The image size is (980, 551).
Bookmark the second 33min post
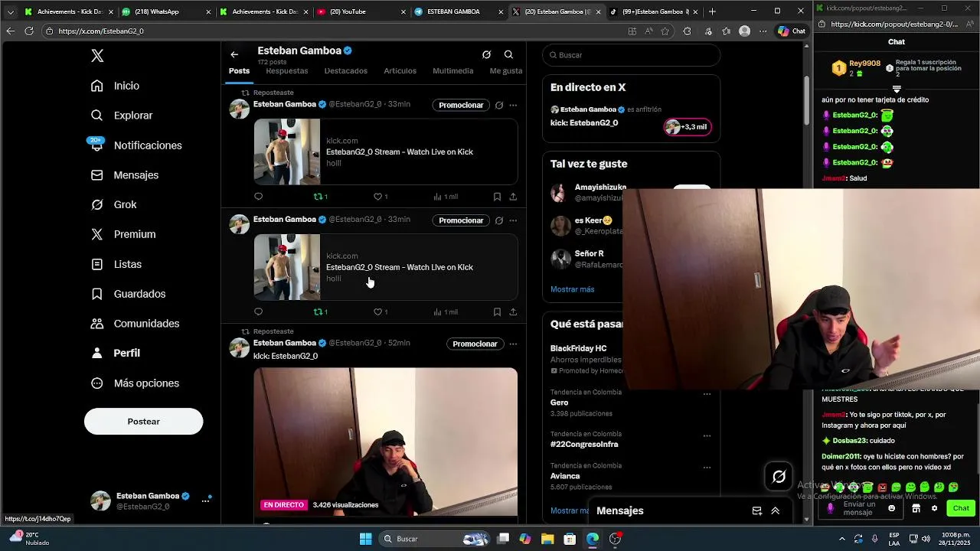497,312
